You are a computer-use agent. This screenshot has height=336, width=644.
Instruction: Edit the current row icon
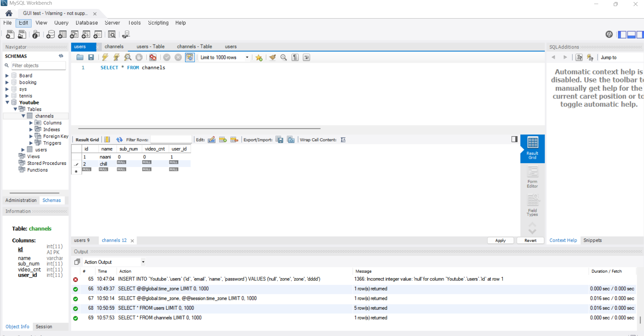pyautogui.click(x=211, y=140)
